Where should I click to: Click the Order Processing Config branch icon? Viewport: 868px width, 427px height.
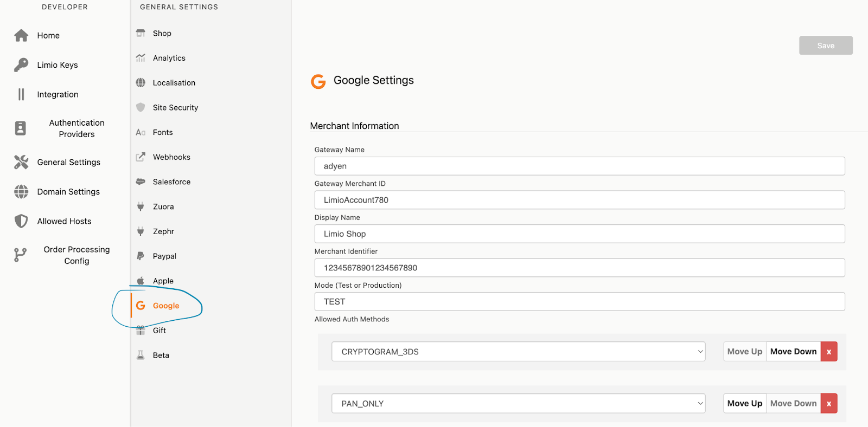tap(21, 255)
